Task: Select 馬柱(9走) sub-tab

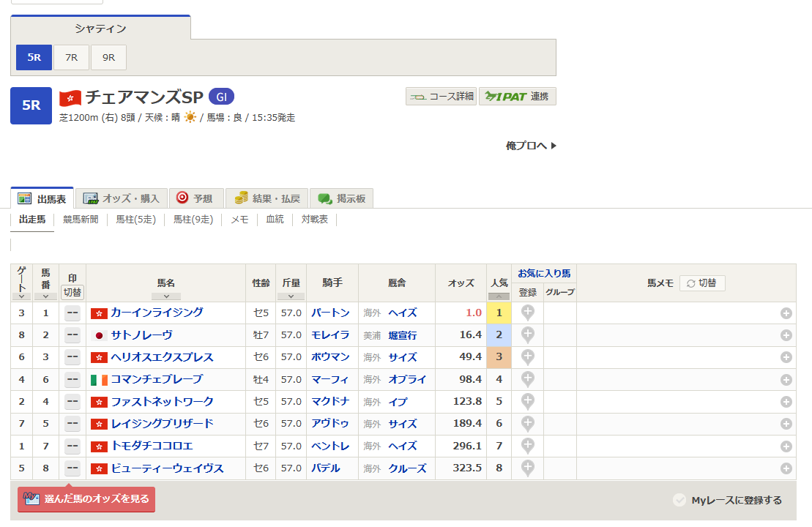Action: (x=193, y=220)
